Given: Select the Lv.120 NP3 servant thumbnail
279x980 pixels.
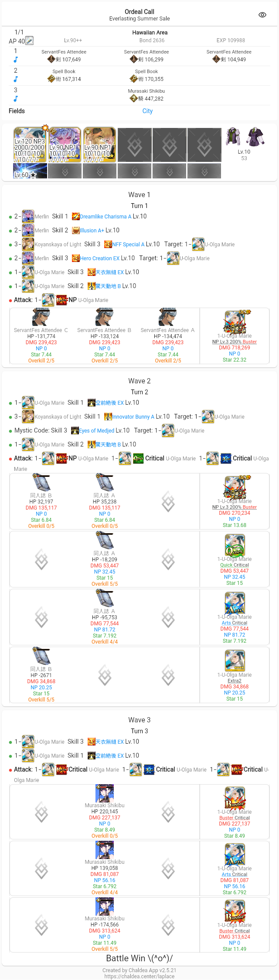Looking at the screenshot, I should click(30, 145).
